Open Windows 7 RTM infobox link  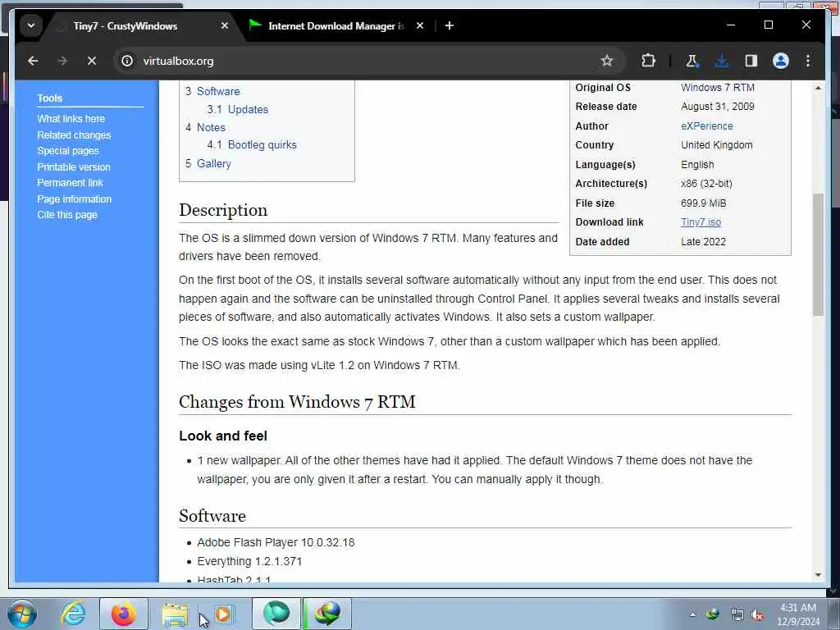click(717, 87)
